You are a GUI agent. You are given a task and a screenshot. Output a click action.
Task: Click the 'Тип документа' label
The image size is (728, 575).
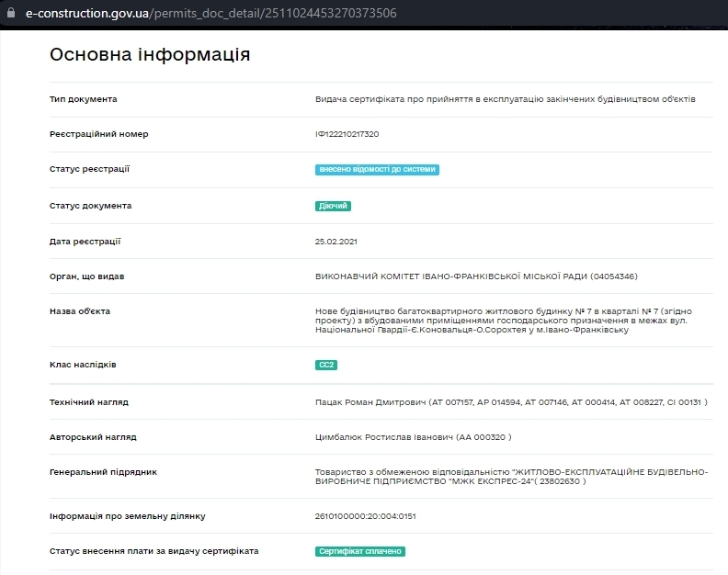[83, 99]
